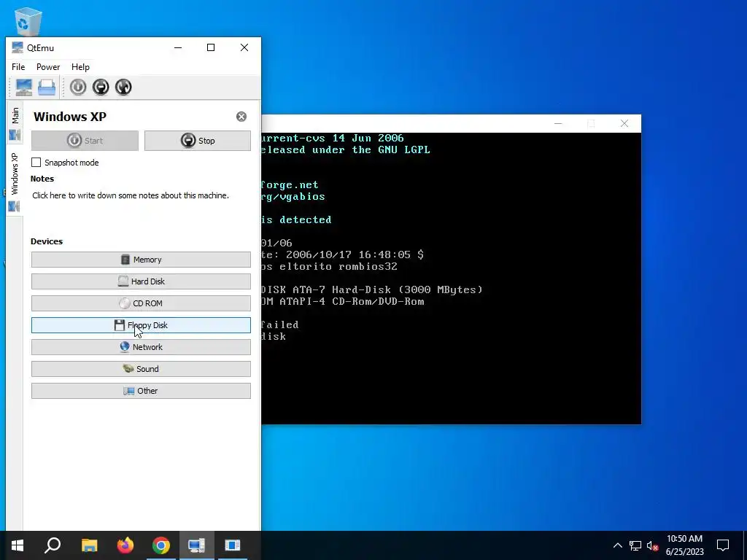Click the notes field to write machine notes
The width and height of the screenshot is (747, 560).
point(131,195)
